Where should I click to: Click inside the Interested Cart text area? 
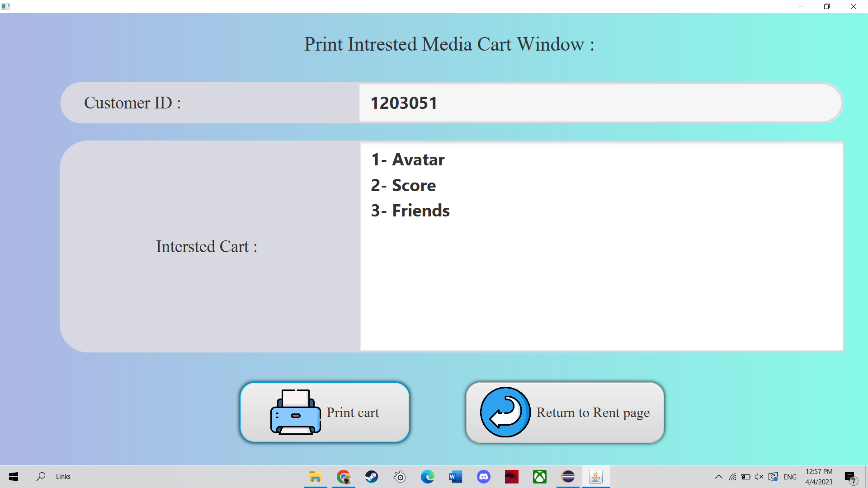(x=601, y=280)
